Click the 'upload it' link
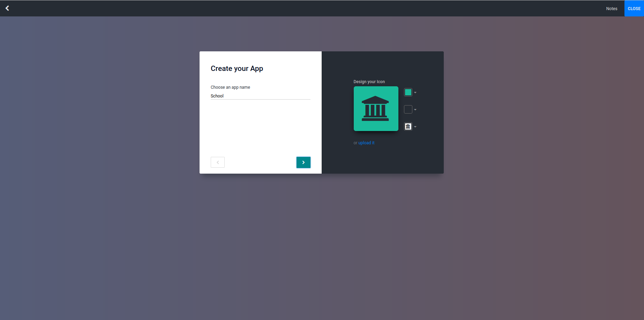The image size is (644, 320). pyautogui.click(x=366, y=143)
